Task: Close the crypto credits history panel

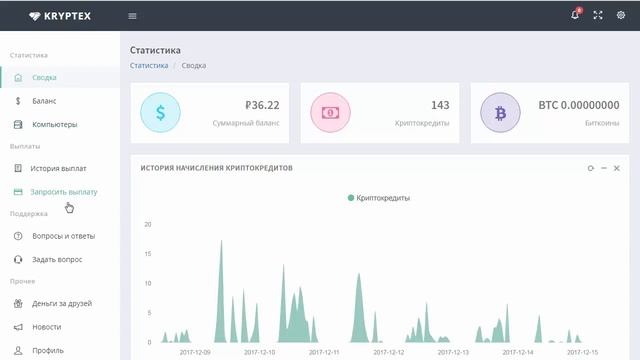Action: click(x=617, y=168)
